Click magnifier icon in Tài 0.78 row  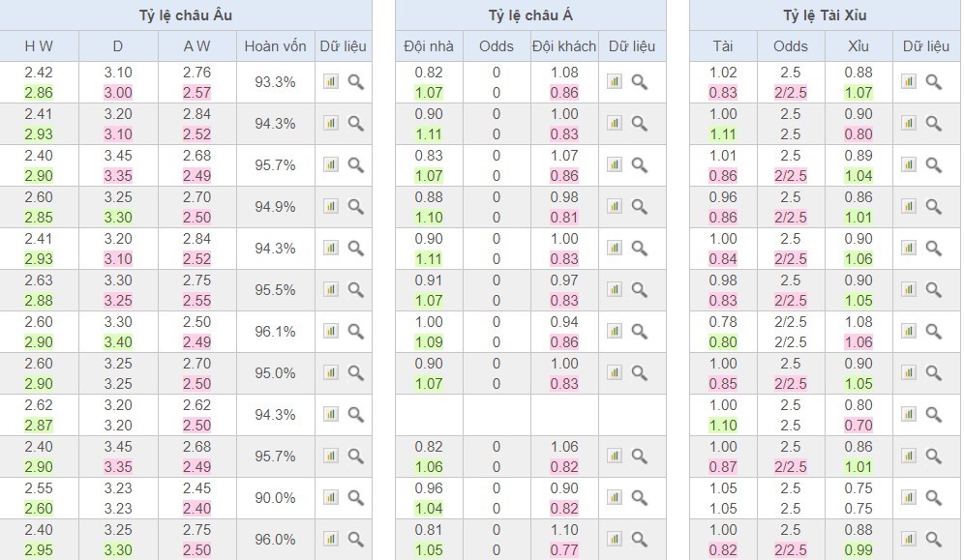click(934, 332)
